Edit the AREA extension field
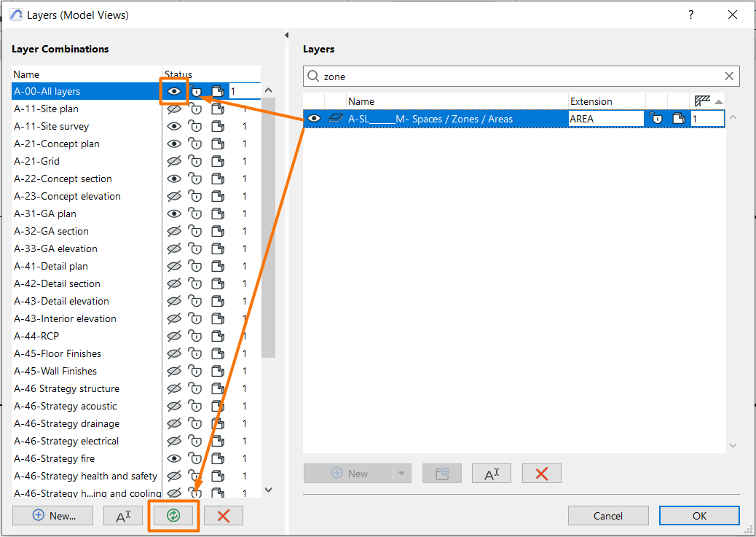 pyautogui.click(x=605, y=118)
